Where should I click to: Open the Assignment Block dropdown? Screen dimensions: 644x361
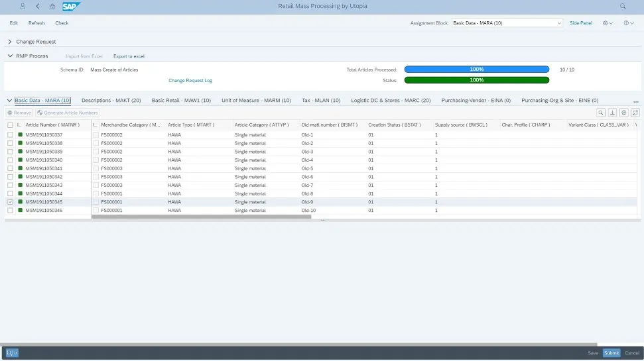559,23
